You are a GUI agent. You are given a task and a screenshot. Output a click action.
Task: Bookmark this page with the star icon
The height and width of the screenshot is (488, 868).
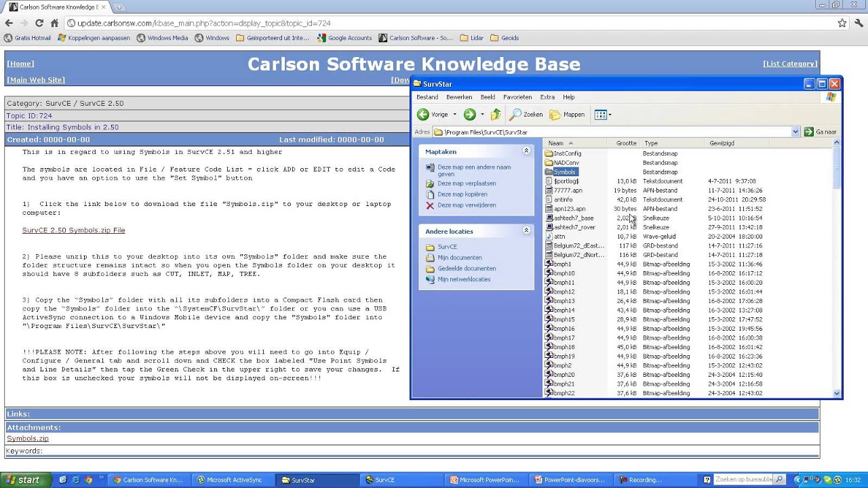tap(842, 23)
